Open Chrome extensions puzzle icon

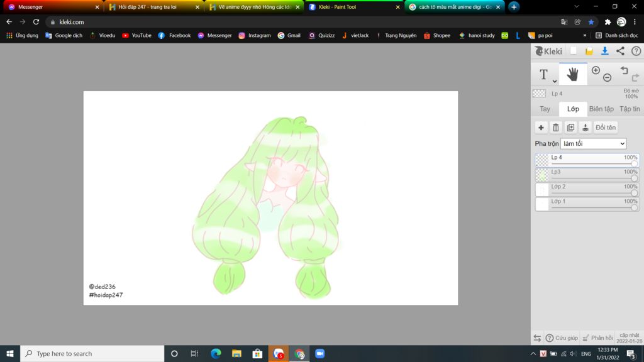click(x=608, y=22)
